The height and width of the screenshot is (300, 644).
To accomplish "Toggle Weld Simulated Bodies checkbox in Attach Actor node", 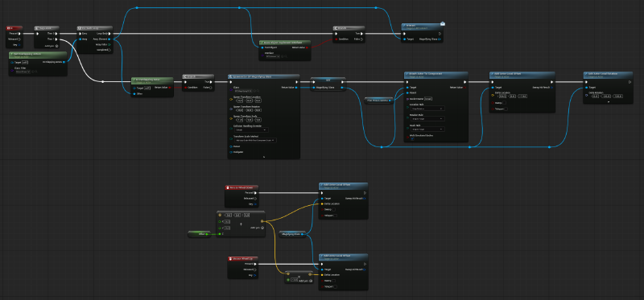I will [x=412, y=139].
